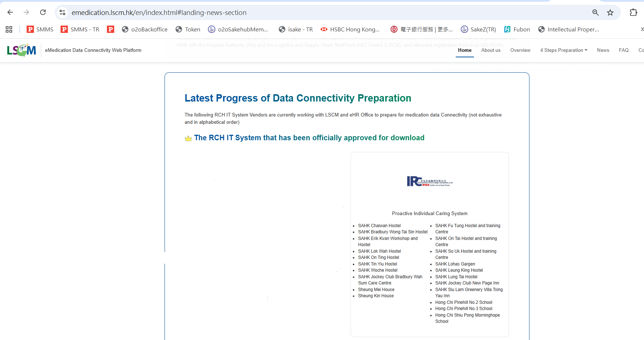The image size is (644, 340).
Task: Reload the current page
Action: point(43,12)
